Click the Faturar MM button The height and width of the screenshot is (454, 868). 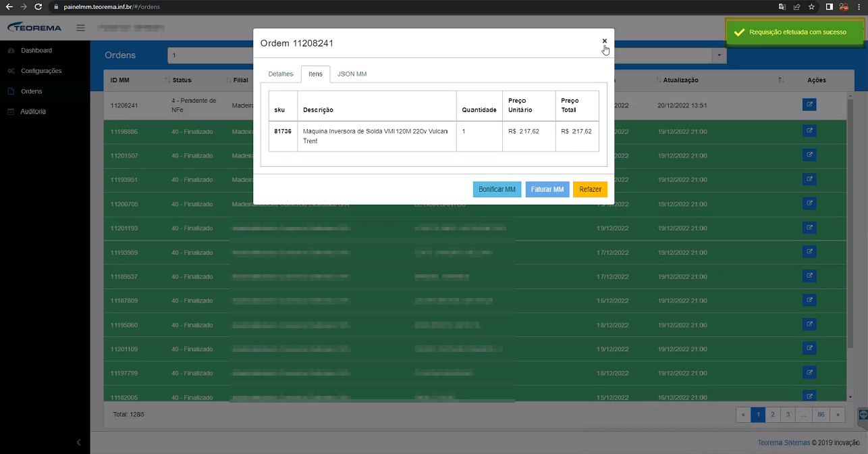[547, 190]
